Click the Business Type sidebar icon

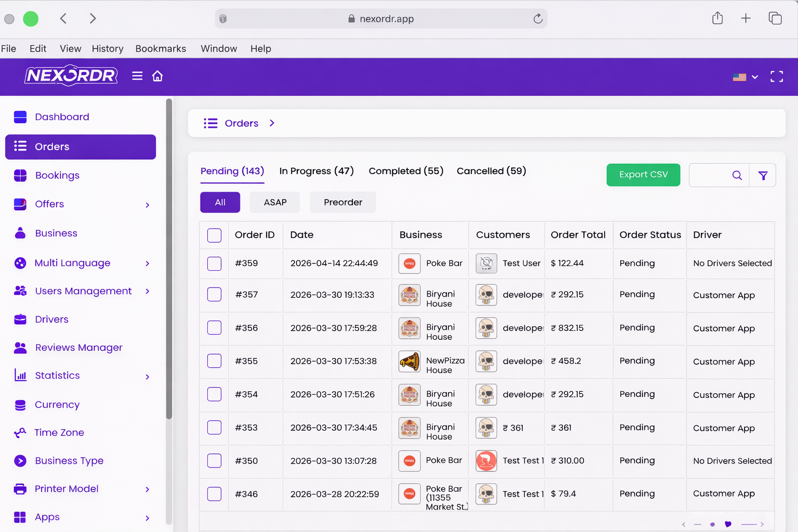[x=20, y=461]
